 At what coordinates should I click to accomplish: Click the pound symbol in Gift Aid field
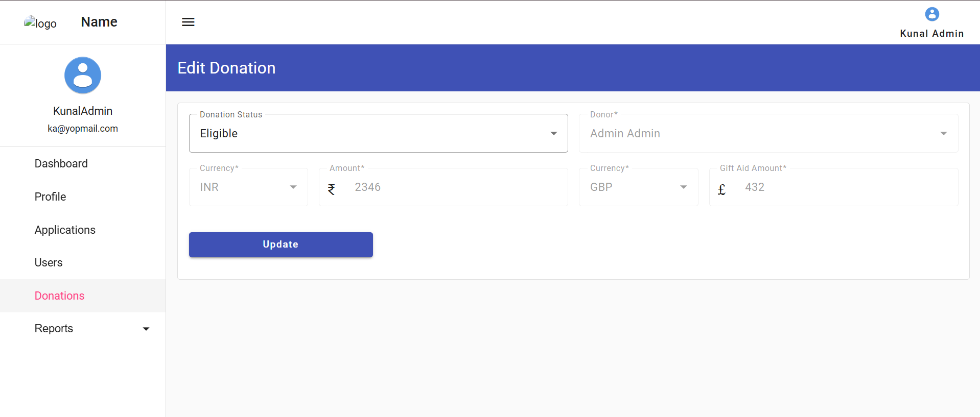click(721, 190)
